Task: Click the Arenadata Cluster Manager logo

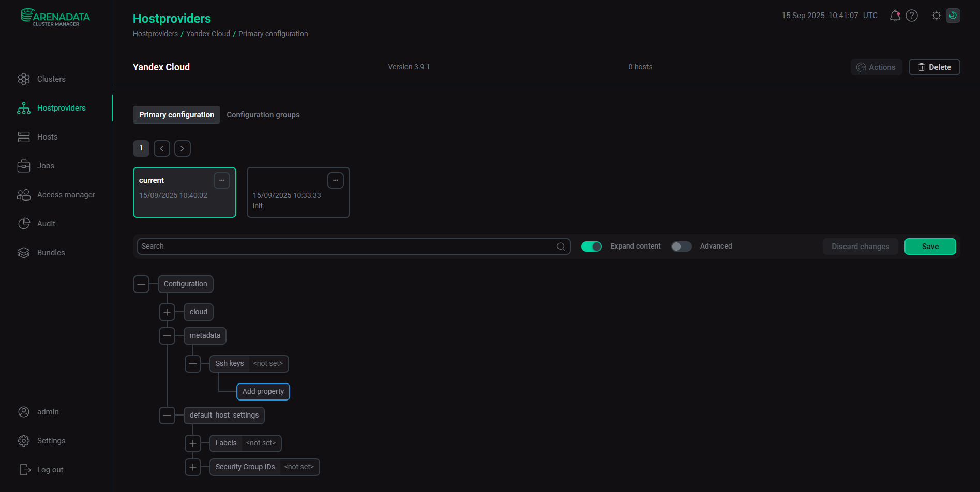Action: [55, 17]
